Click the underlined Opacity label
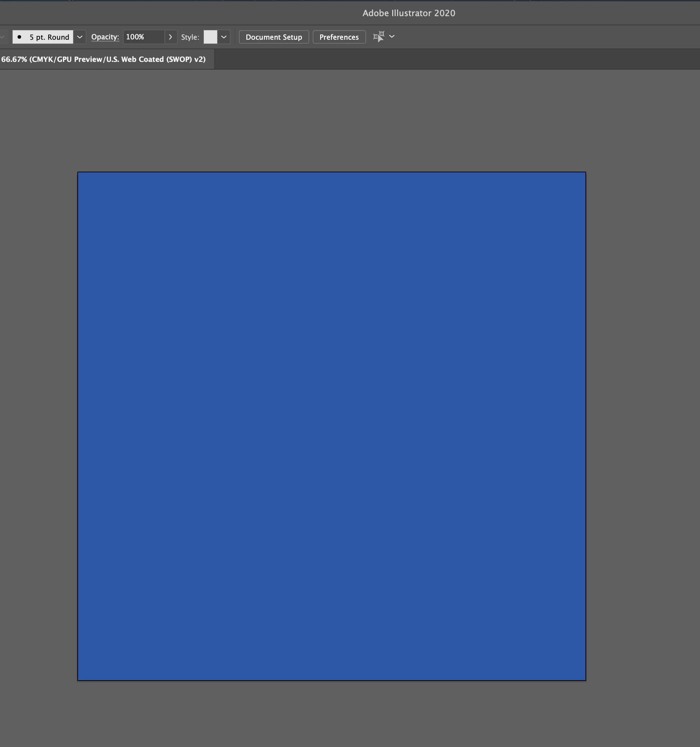This screenshot has height=747, width=700. 105,37
